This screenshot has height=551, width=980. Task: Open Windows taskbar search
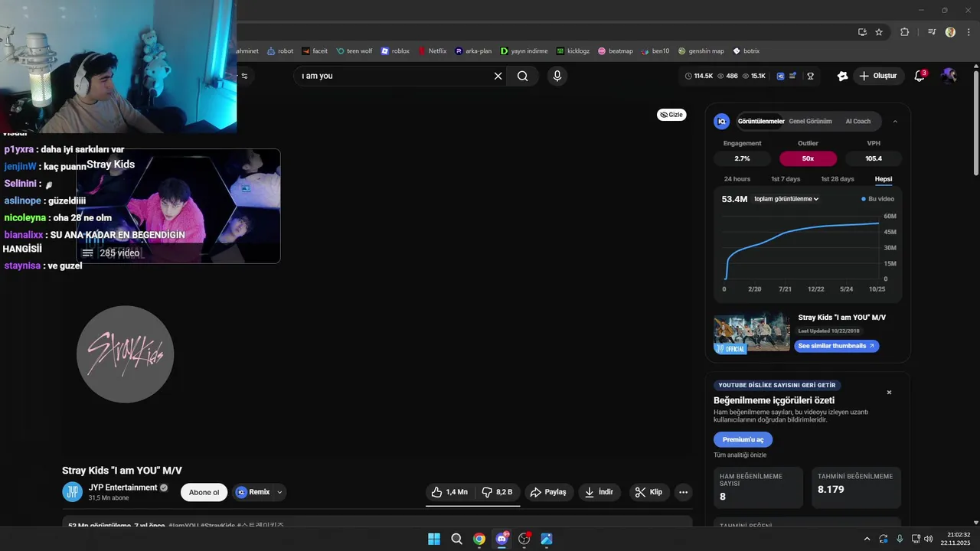pyautogui.click(x=456, y=539)
